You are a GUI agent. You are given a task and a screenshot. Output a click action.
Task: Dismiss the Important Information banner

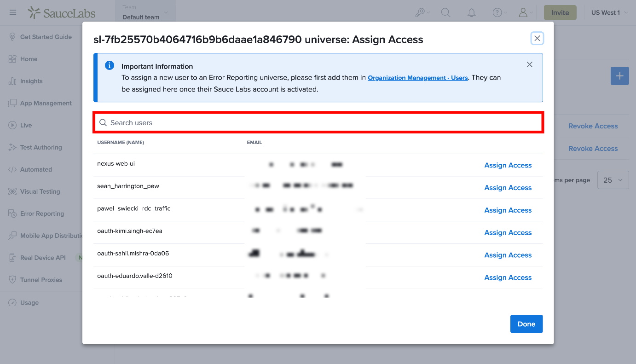(x=529, y=64)
